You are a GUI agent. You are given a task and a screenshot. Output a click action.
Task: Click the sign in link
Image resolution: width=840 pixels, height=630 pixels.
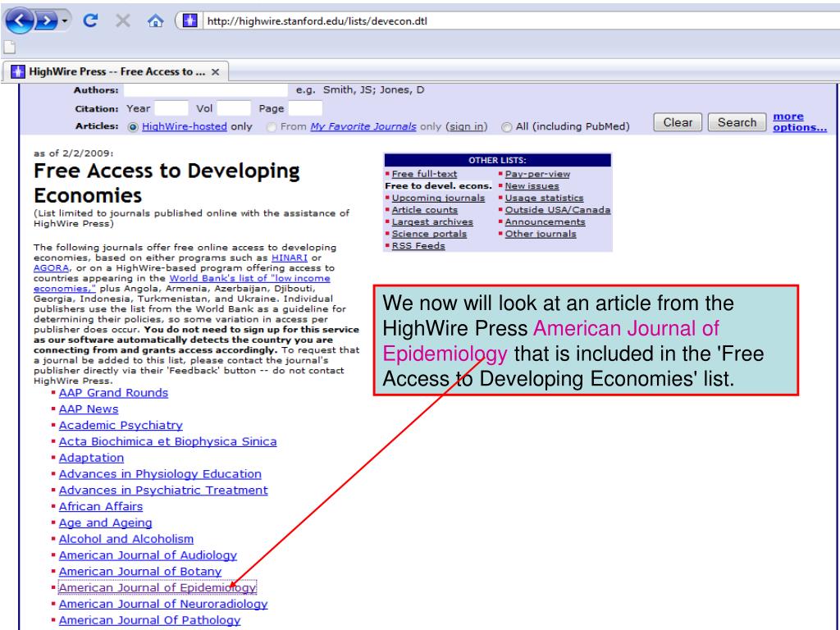tap(467, 126)
